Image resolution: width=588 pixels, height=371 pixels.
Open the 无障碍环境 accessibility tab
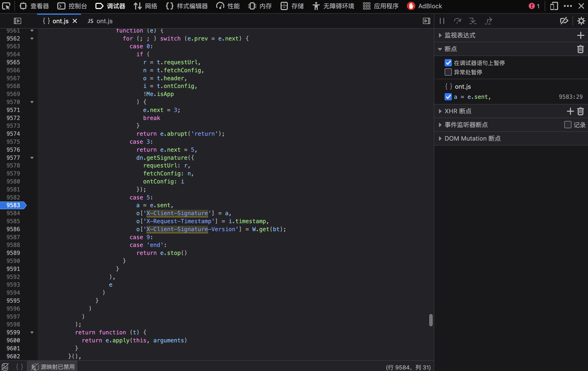333,6
